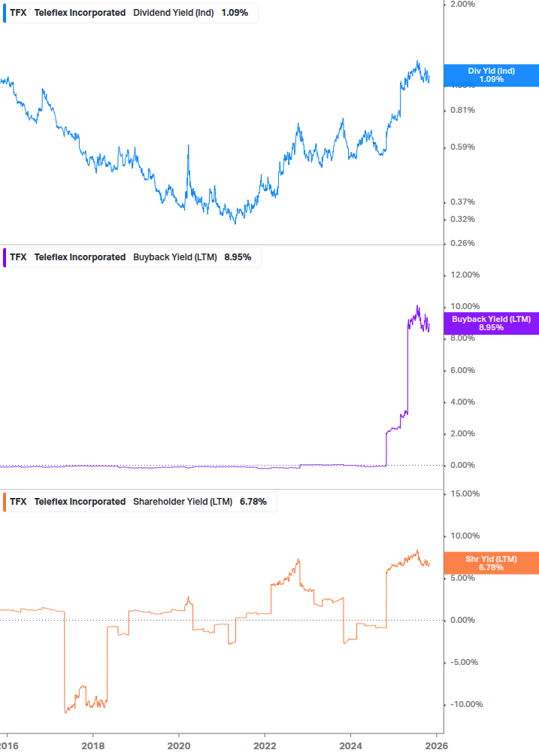Image resolution: width=539 pixels, height=756 pixels.
Task: Click the 2018 label on the time axis
Action: click(93, 746)
